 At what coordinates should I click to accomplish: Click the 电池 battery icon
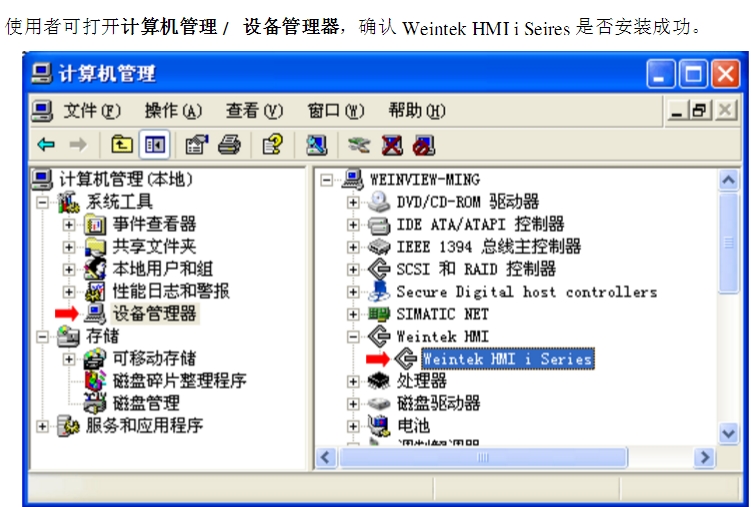379,426
